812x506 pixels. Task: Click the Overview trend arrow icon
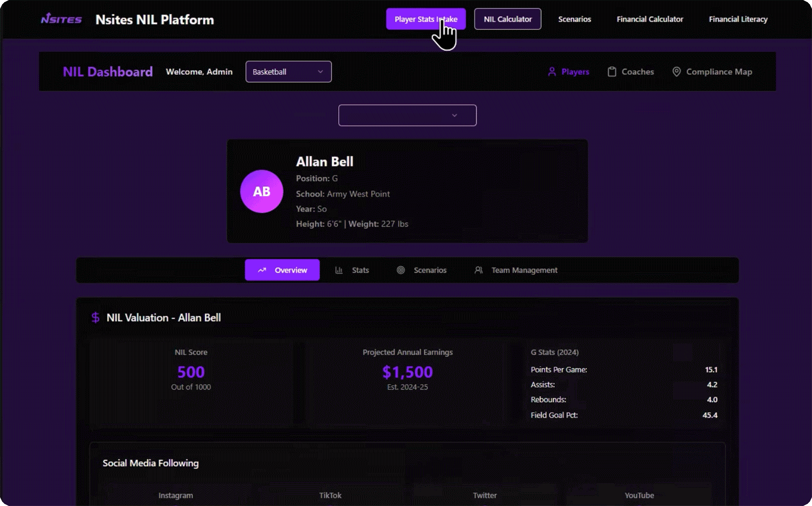pos(262,270)
